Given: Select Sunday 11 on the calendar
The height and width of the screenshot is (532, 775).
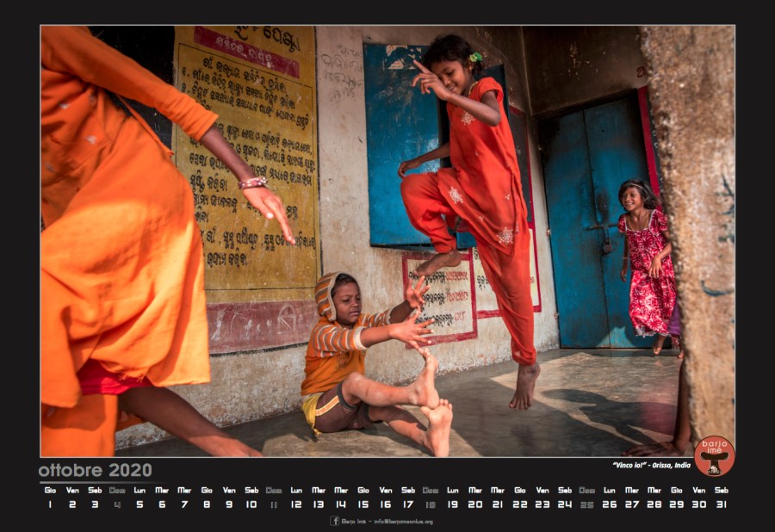Looking at the screenshot, I should 274,504.
